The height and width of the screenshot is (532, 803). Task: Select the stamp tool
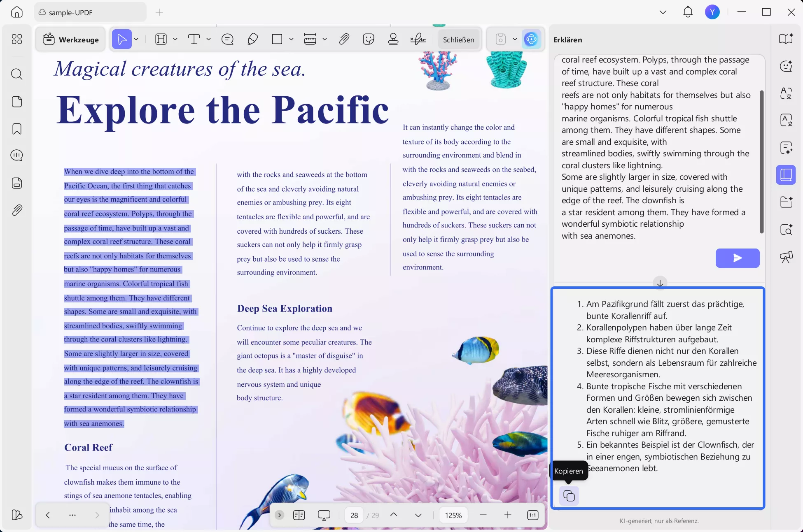393,39
